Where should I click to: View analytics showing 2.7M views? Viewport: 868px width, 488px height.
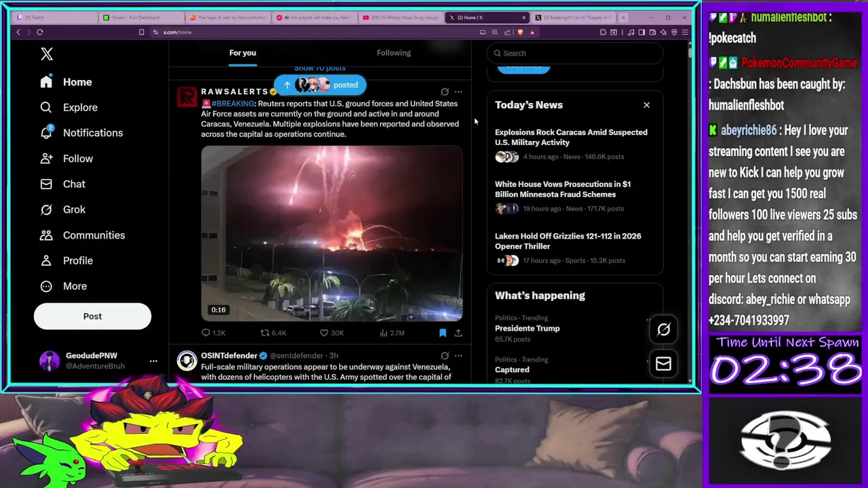tap(392, 333)
